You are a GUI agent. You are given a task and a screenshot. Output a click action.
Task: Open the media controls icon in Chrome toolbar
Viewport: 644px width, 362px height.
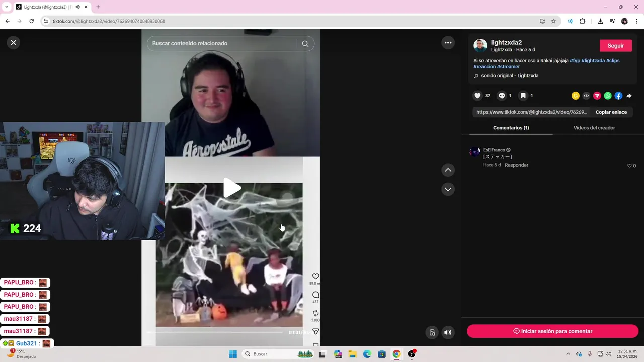click(612, 21)
